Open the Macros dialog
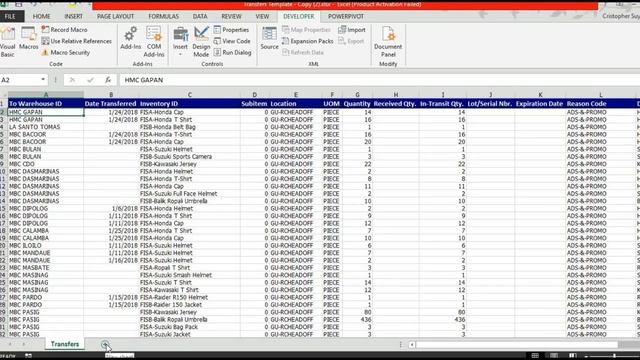The image size is (640, 360). tap(29, 39)
